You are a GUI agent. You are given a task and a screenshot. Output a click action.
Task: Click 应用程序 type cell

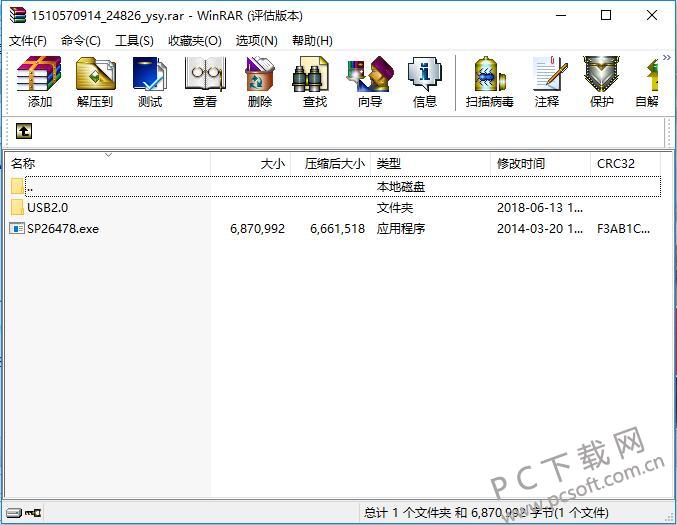pyautogui.click(x=401, y=228)
